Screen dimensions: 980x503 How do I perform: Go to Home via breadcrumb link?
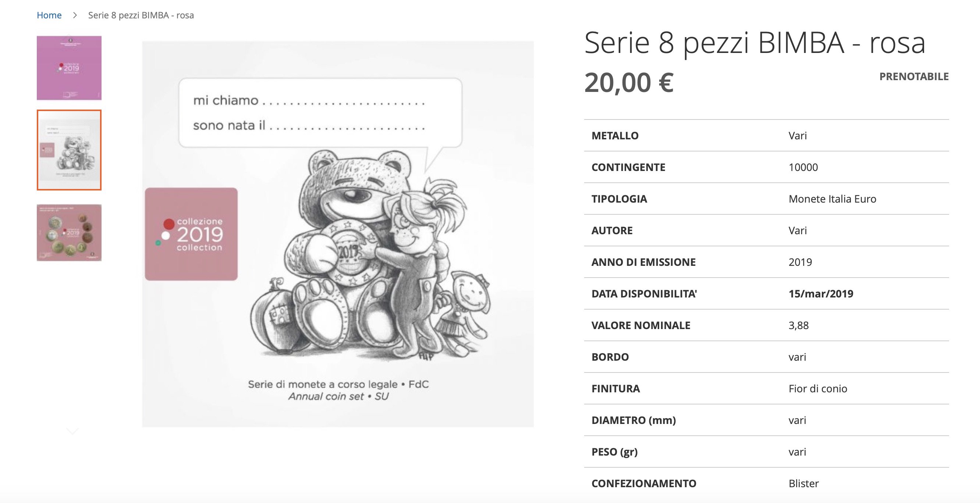pyautogui.click(x=49, y=15)
